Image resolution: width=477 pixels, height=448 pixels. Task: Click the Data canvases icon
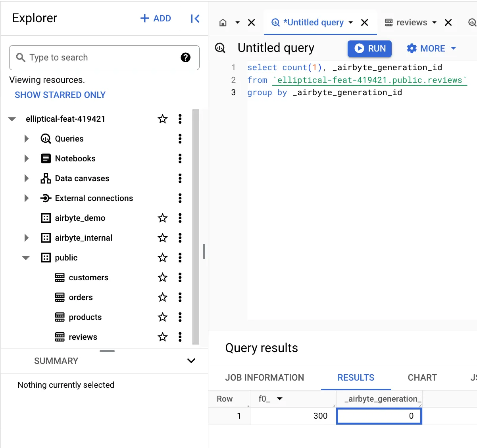pyautogui.click(x=46, y=178)
